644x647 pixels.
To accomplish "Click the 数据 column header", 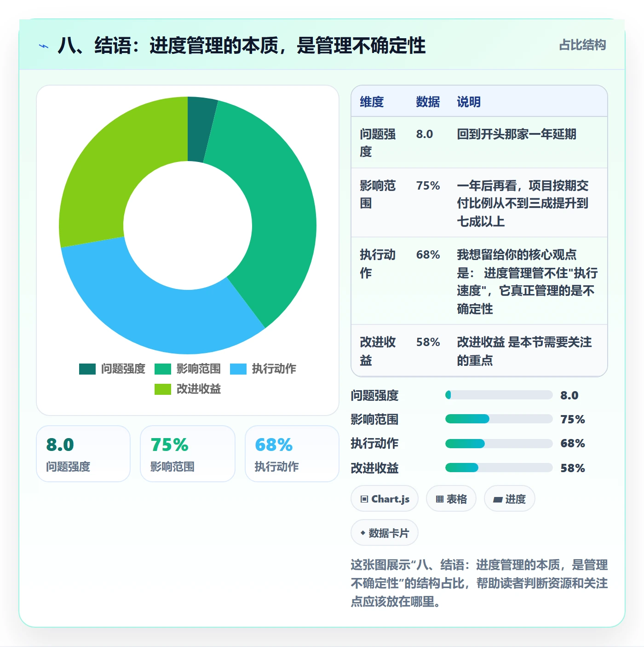I will click(428, 102).
